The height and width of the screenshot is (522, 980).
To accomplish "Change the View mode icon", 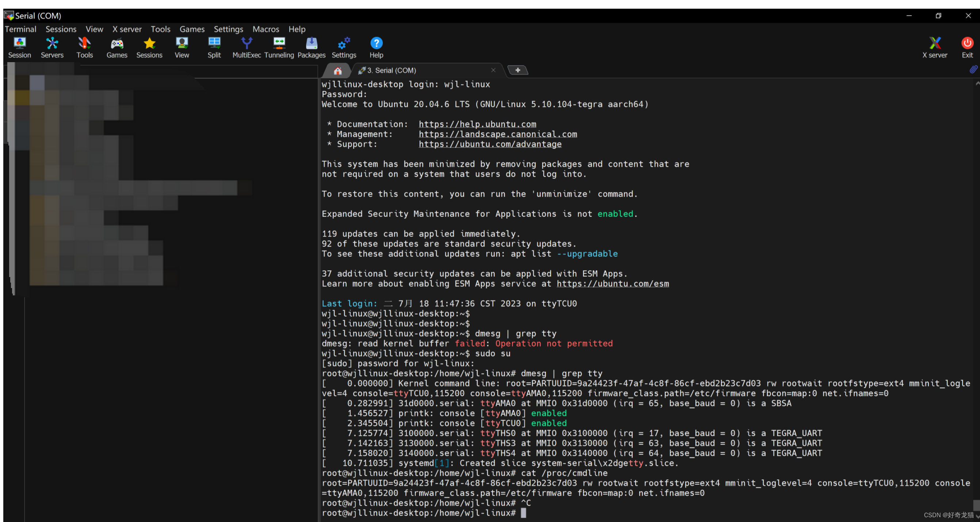I will pyautogui.click(x=182, y=46).
